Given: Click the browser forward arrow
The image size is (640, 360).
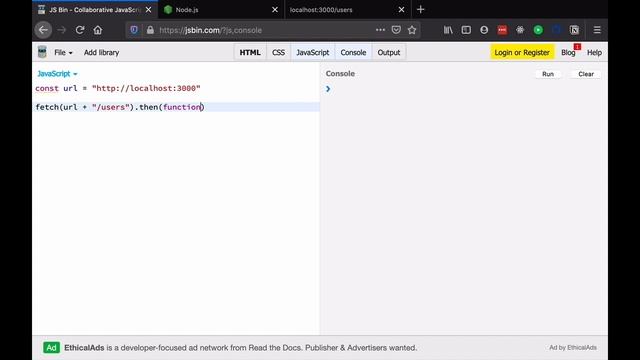Looking at the screenshot, I should [62, 30].
